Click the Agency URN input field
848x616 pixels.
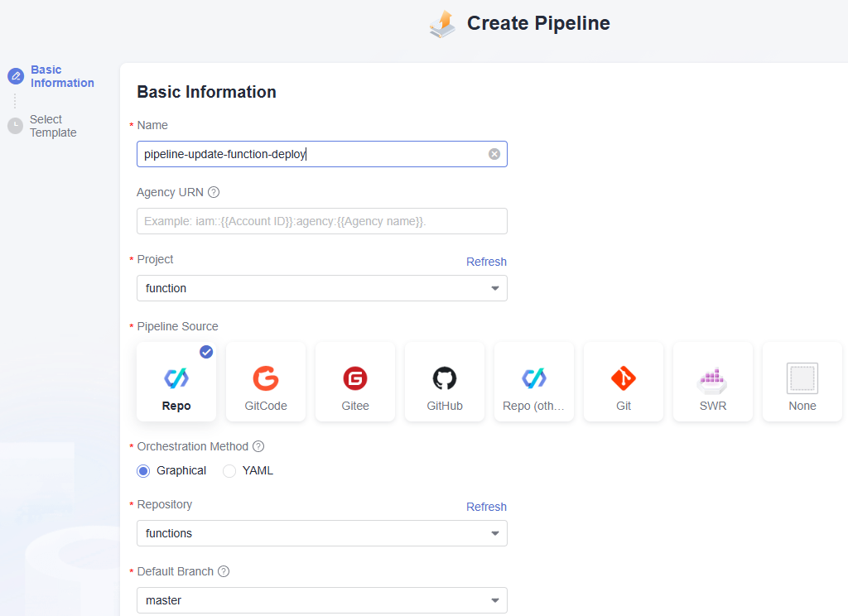321,221
